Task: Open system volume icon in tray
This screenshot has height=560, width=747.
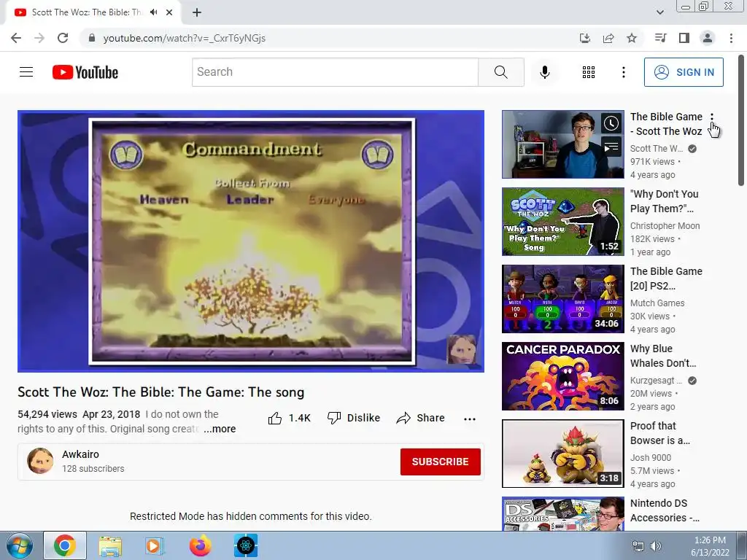Action: coord(656,545)
